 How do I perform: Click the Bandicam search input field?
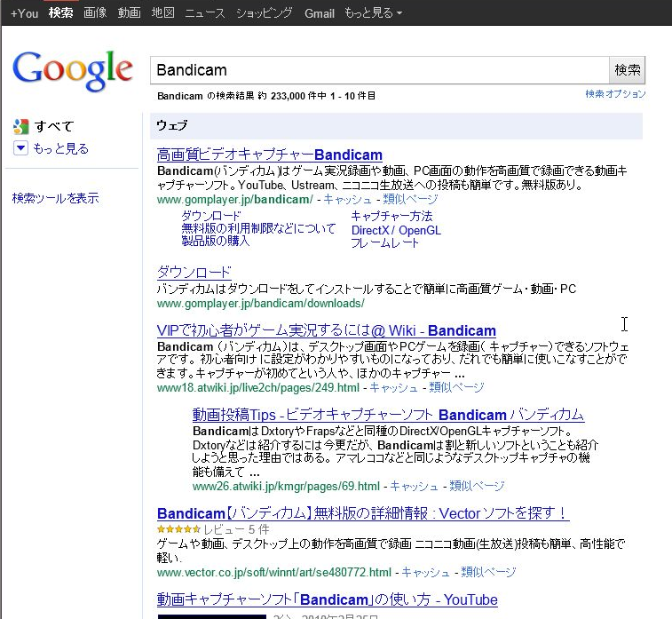pyautogui.click(x=379, y=70)
